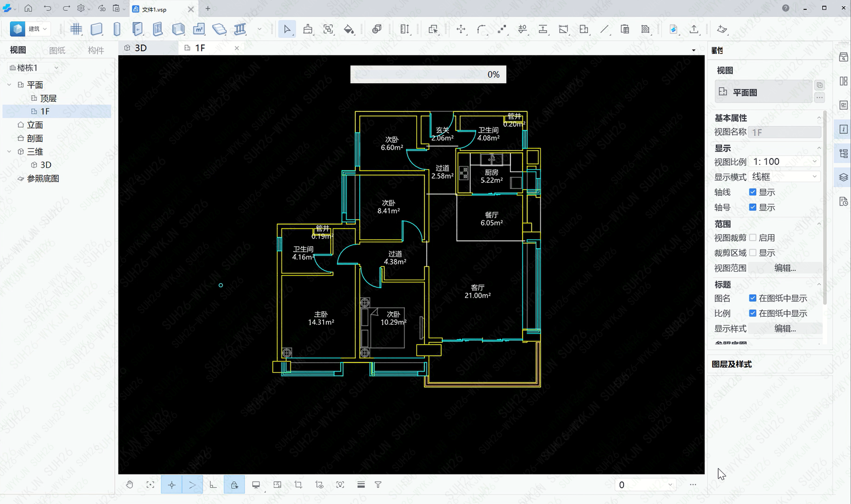The width and height of the screenshot is (851, 504).
Task: Click 显示样式 编辑 button
Action: (x=785, y=329)
